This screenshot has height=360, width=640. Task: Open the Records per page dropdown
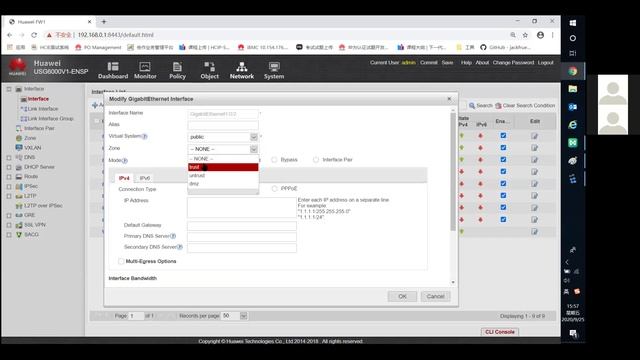[x=244, y=316]
